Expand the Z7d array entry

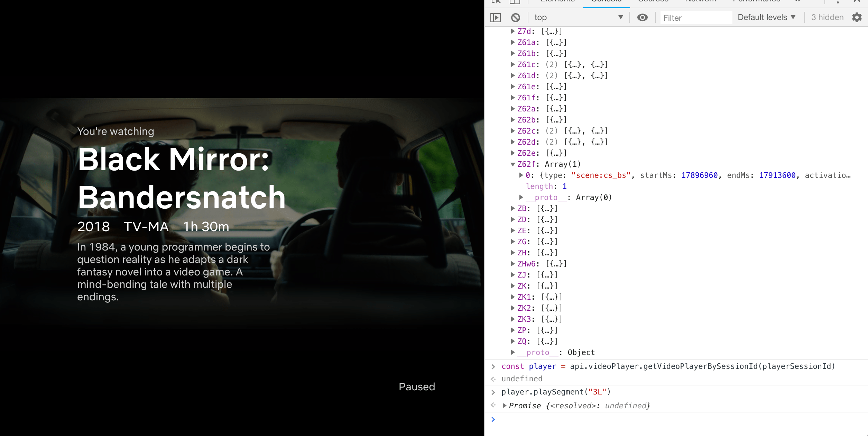pos(513,31)
